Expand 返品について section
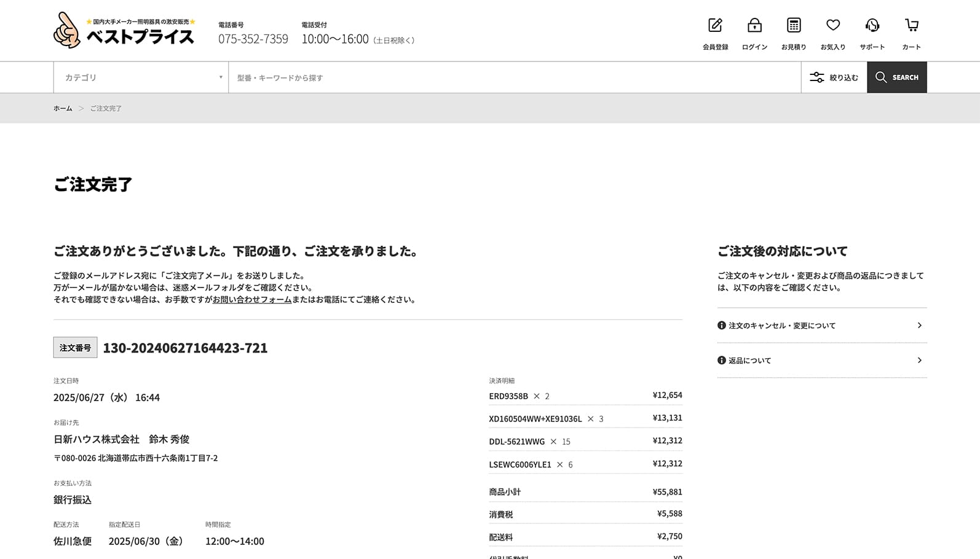This screenshot has height=559, width=980. point(821,361)
